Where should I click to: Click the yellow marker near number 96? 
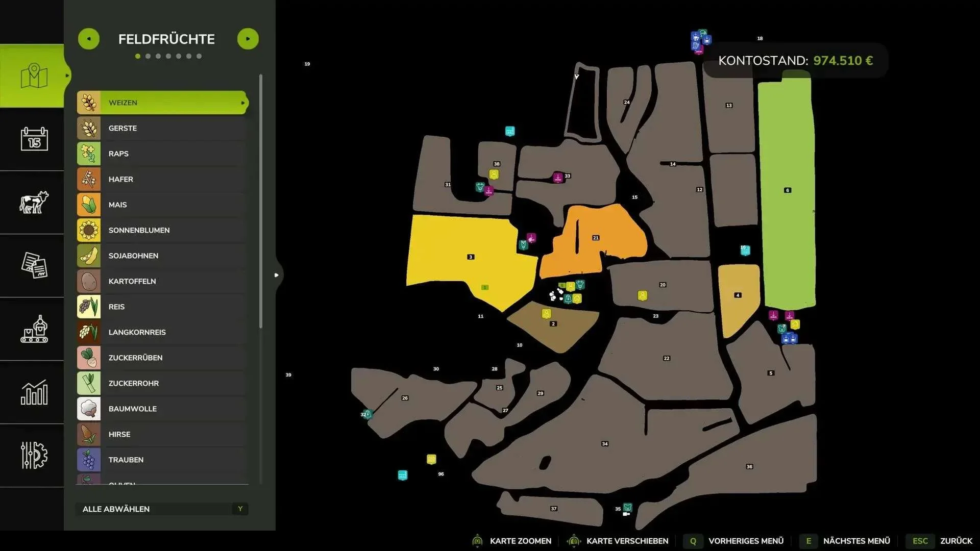(x=431, y=459)
